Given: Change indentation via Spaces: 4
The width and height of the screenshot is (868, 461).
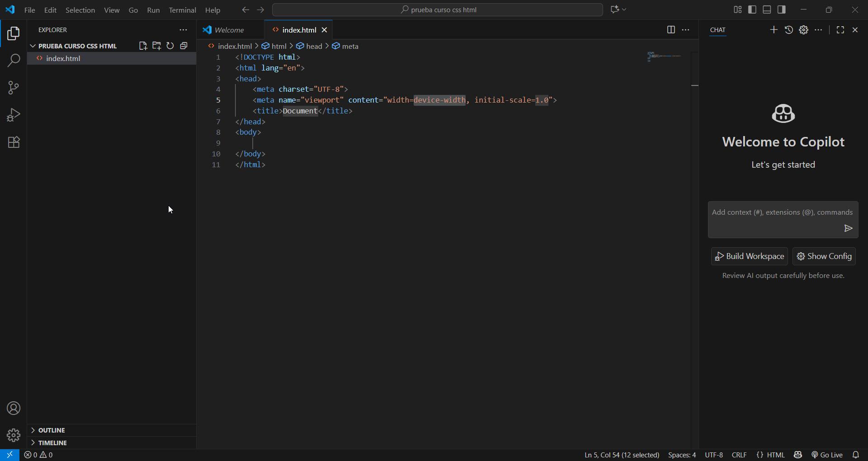Looking at the screenshot, I should point(682,455).
